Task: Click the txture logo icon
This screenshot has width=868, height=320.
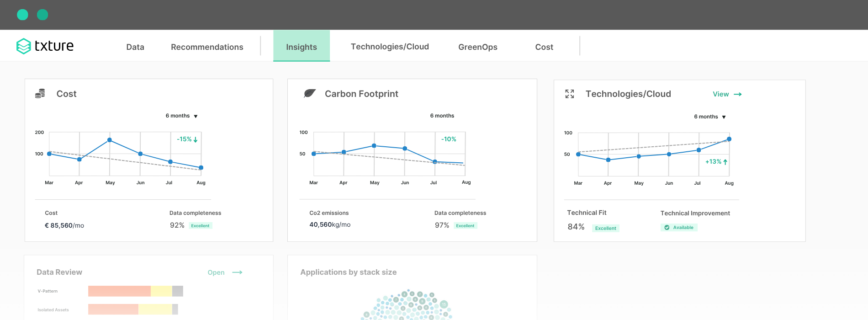Action: [x=23, y=46]
